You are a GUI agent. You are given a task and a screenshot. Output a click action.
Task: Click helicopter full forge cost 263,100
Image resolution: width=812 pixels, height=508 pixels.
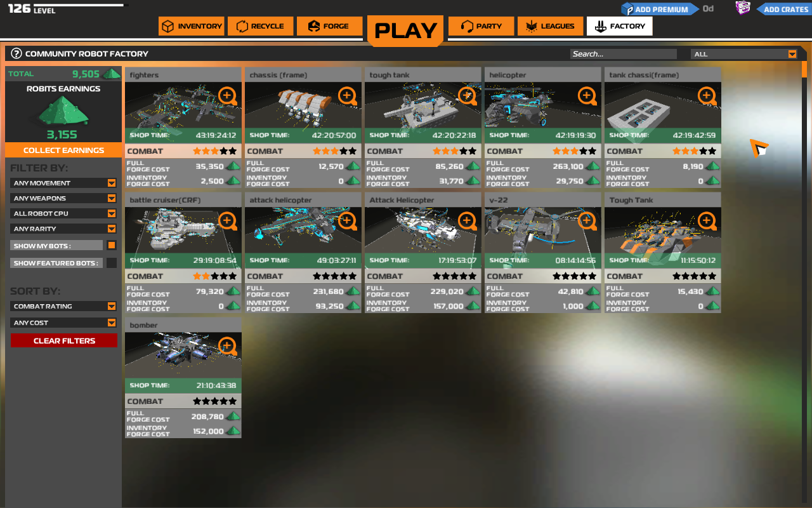click(x=568, y=167)
